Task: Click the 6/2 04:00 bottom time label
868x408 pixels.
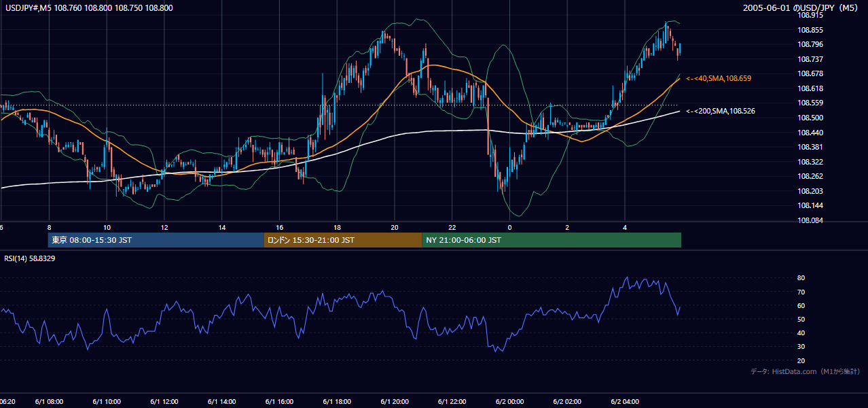Action: coord(625,402)
